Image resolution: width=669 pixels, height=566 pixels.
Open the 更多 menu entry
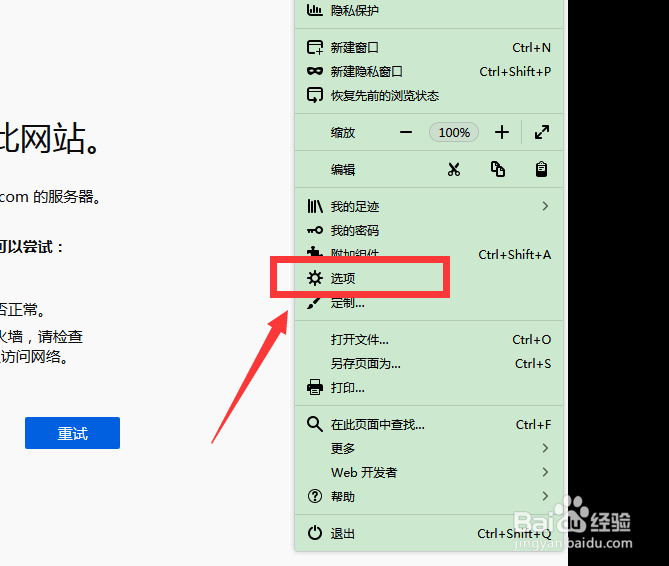click(429, 448)
